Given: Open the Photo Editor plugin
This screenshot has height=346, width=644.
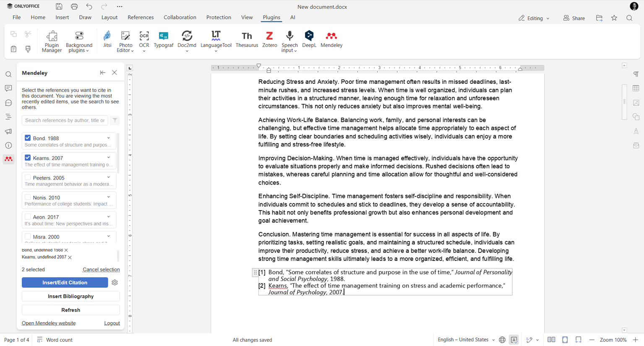Looking at the screenshot, I should coord(125,42).
